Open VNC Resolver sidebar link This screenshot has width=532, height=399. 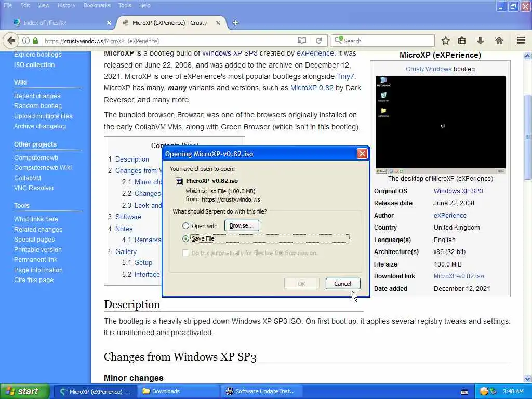pyautogui.click(x=34, y=188)
